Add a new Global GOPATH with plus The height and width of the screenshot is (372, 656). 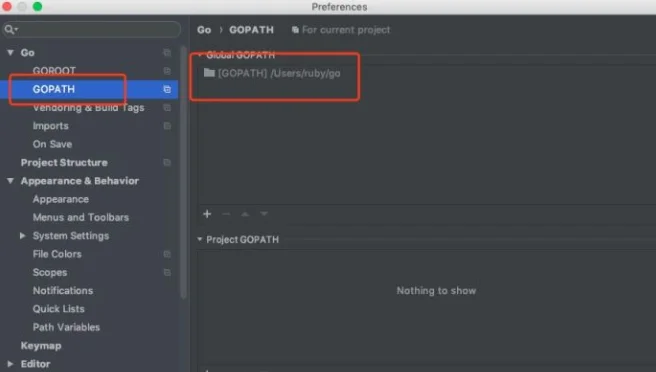(x=207, y=214)
